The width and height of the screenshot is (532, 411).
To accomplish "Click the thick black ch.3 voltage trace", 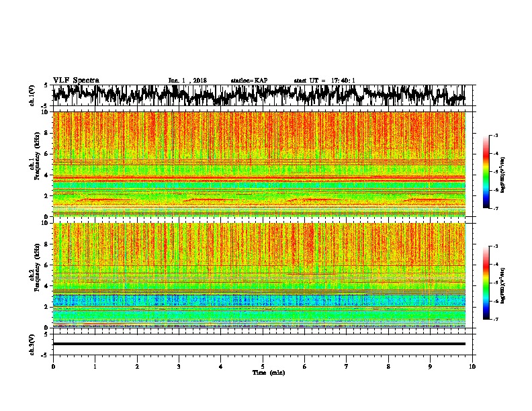I will coord(259,344).
